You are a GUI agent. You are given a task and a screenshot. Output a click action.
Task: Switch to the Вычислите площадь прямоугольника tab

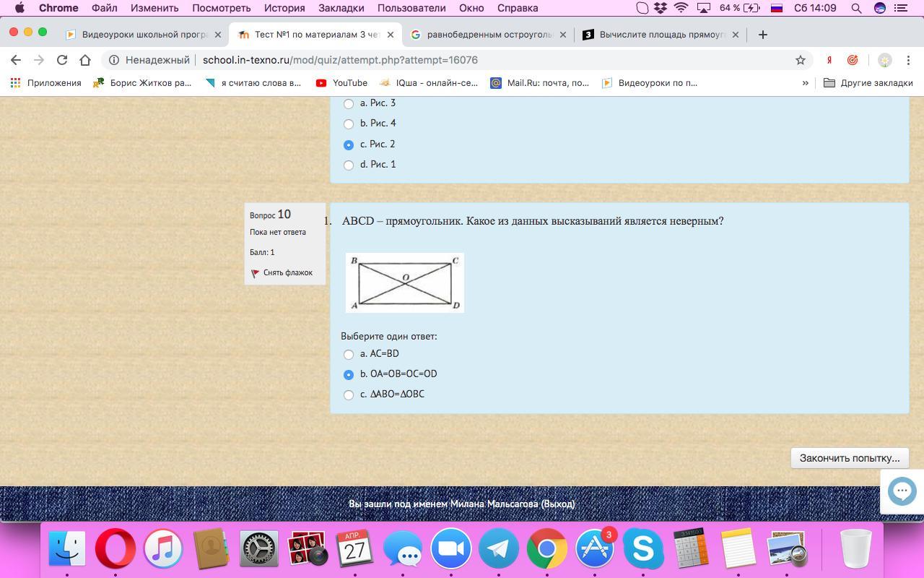click(661, 35)
